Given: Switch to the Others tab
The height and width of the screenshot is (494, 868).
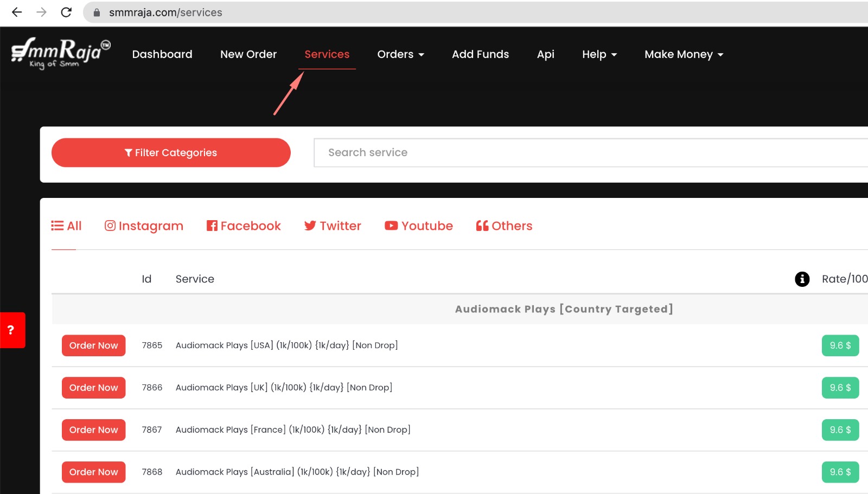Looking at the screenshot, I should coord(504,226).
